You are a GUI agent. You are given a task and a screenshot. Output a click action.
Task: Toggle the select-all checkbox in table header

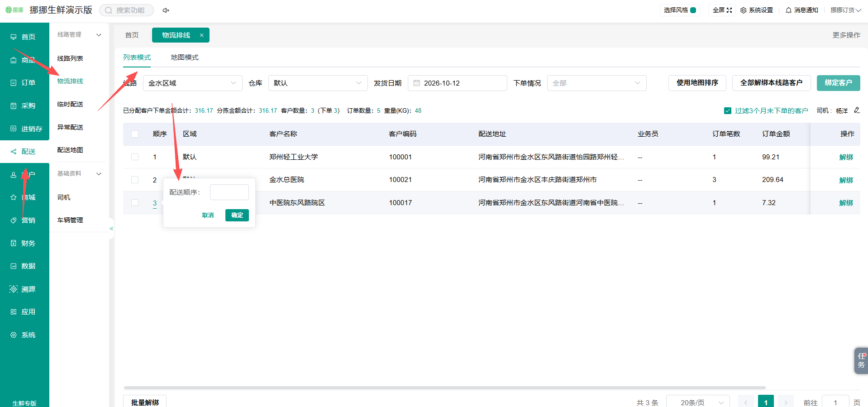[x=135, y=134]
